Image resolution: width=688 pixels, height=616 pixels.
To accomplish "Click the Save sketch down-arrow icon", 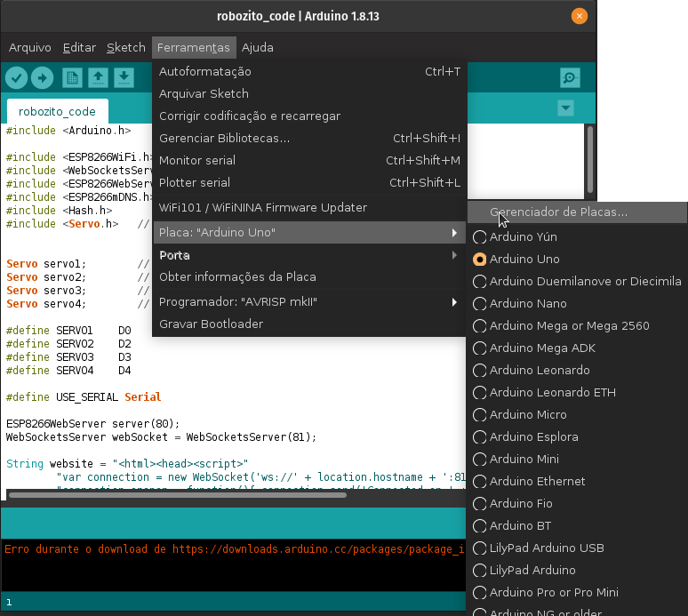I will (124, 78).
